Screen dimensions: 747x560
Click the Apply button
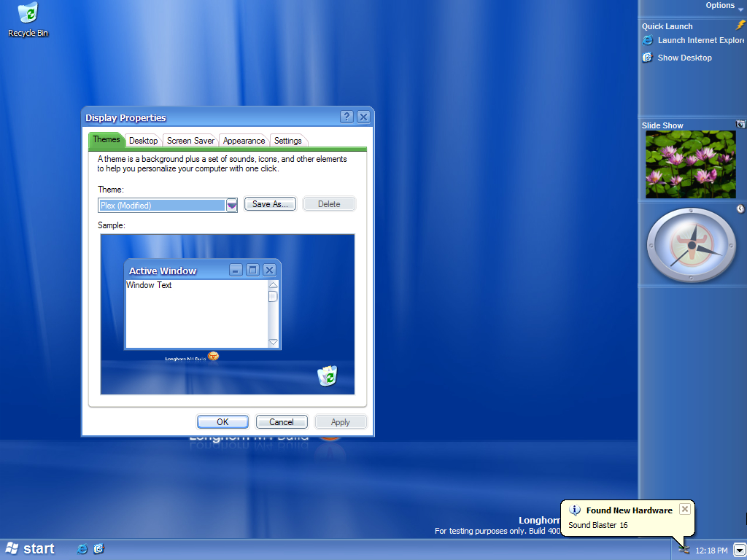pos(341,422)
